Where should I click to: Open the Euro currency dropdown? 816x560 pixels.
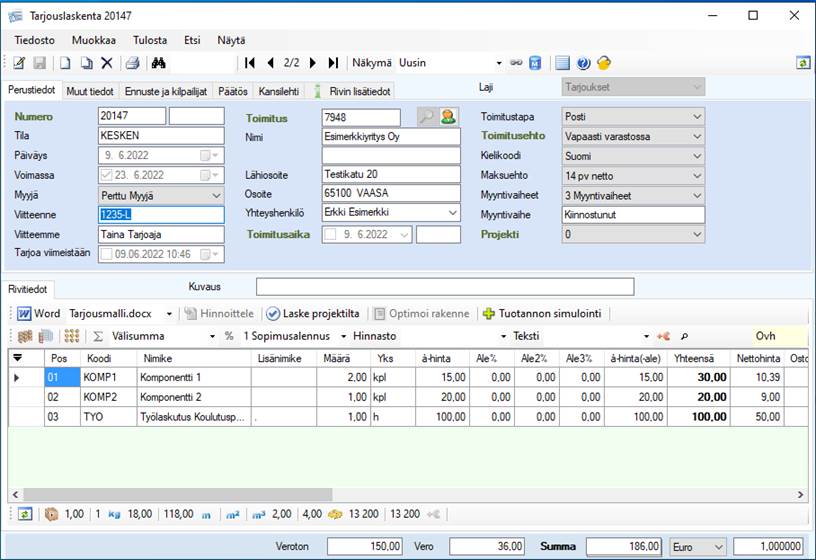718,547
